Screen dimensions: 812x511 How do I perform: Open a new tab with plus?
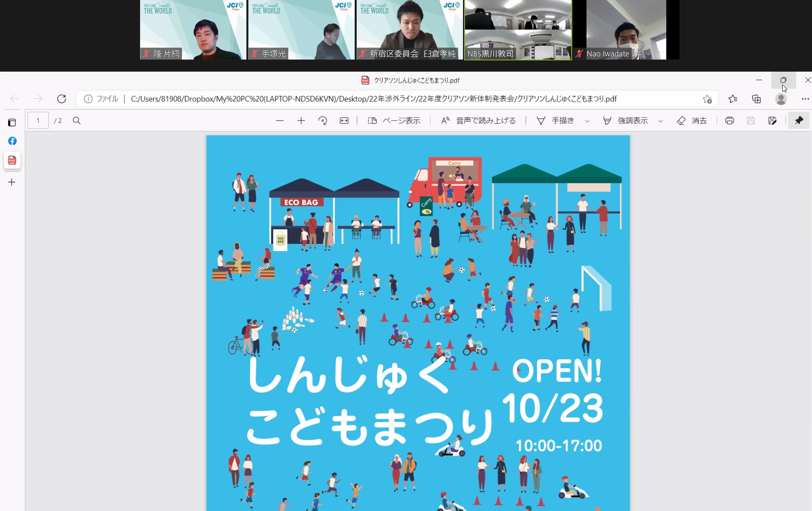tap(12, 182)
